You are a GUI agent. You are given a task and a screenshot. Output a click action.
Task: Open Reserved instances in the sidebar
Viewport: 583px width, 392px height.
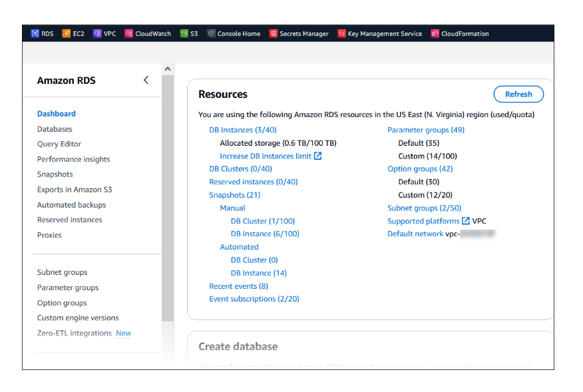pyautogui.click(x=69, y=220)
